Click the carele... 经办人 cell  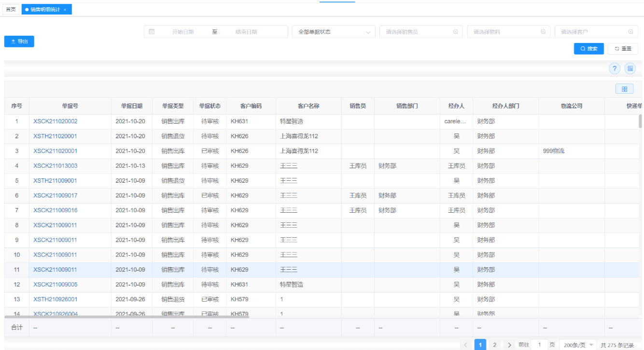(x=456, y=121)
